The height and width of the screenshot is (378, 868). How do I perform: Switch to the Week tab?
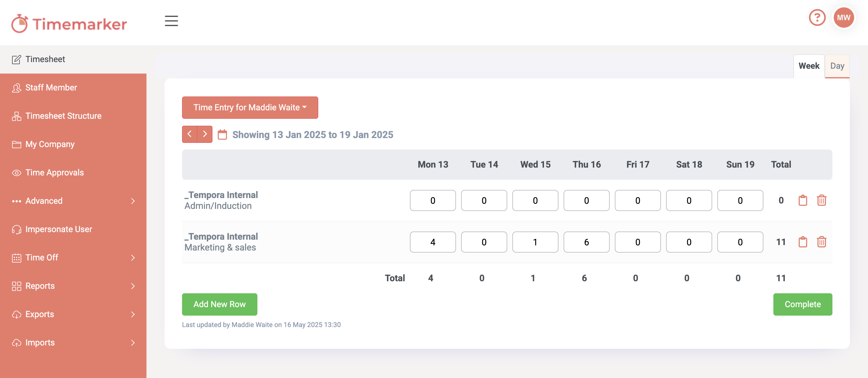(x=809, y=66)
